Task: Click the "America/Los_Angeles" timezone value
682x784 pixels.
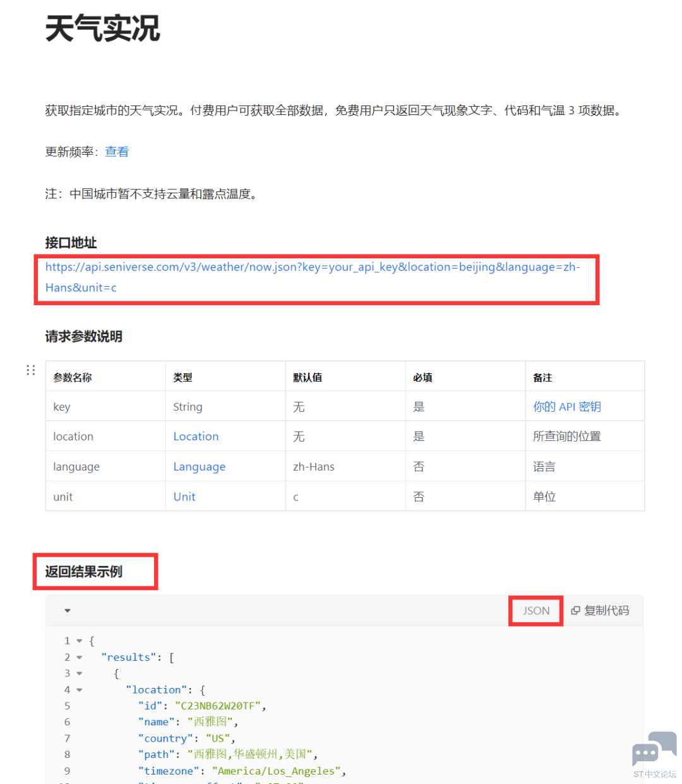Action: point(277,771)
